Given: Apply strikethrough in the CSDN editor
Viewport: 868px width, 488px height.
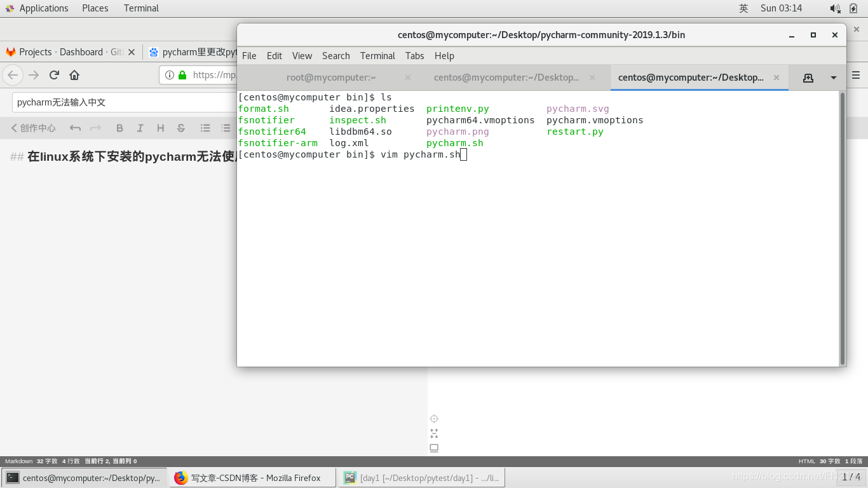Looking at the screenshot, I should click(x=181, y=128).
